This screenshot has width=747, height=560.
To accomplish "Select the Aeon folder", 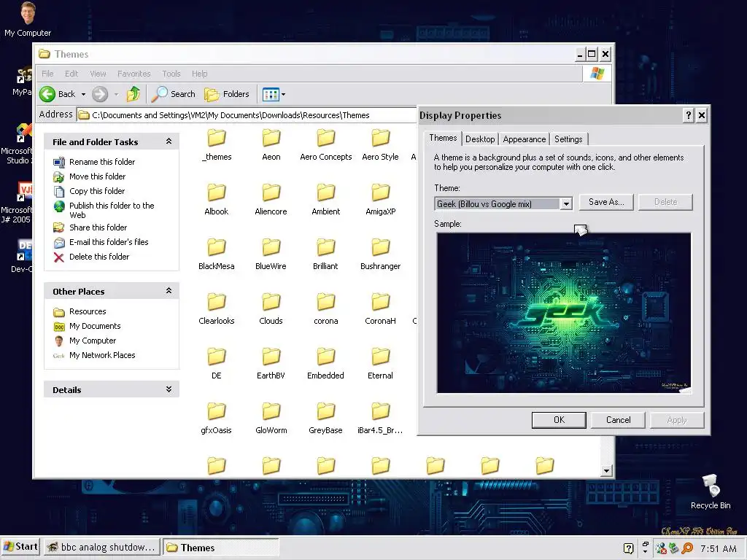I will coord(271,145).
